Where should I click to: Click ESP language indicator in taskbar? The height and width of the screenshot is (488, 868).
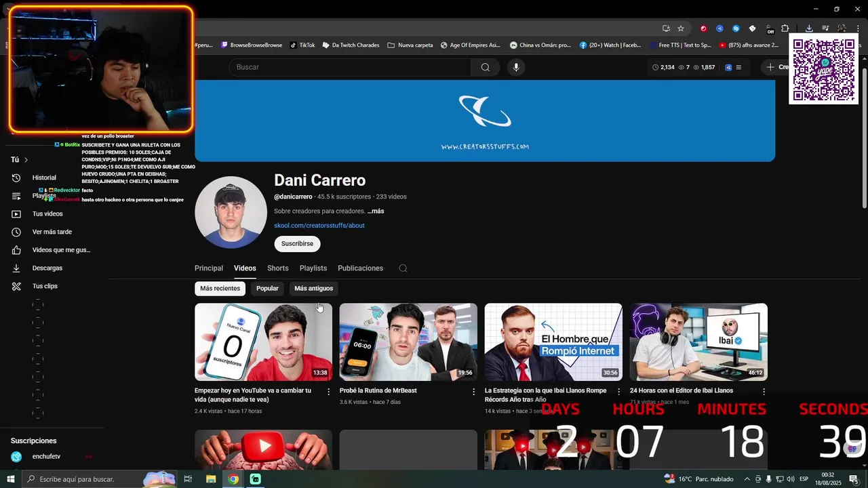click(x=804, y=479)
